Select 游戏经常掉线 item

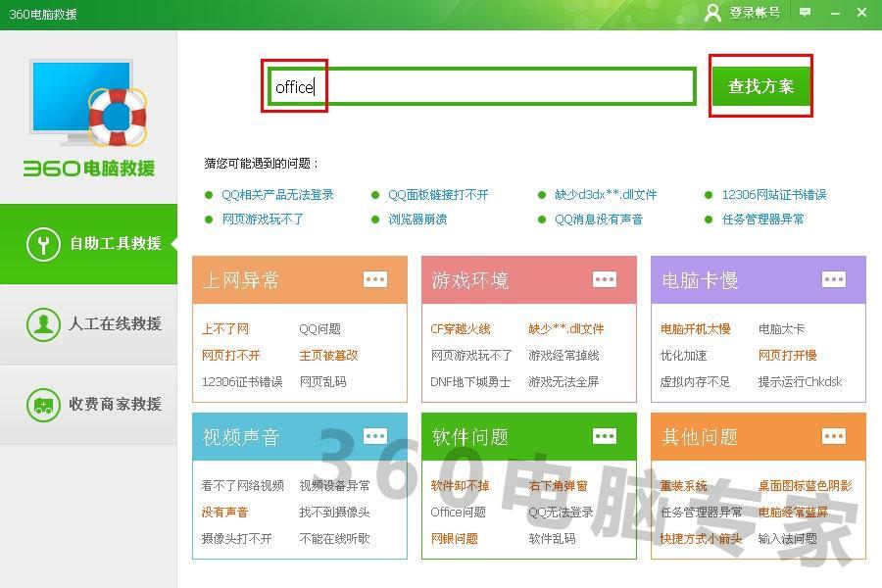pyautogui.click(x=563, y=355)
